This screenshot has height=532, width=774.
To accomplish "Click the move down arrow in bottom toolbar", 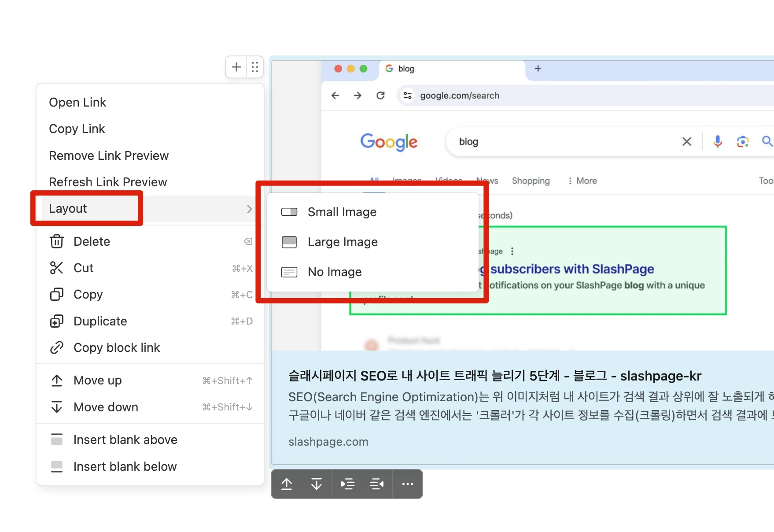I will click(316, 484).
